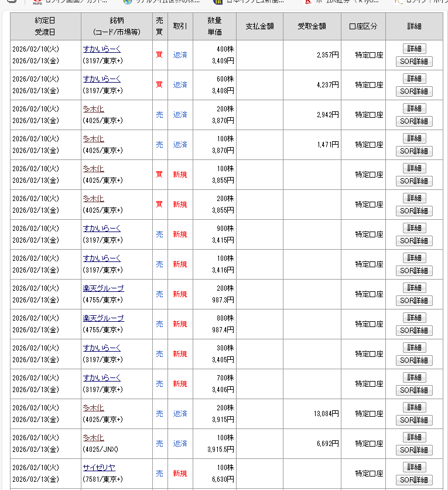Click 詳細 for すかいらーく 400株 trade
448x490 pixels.
click(x=414, y=49)
